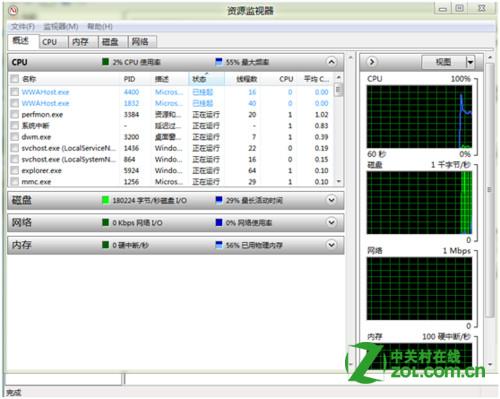Switch to the 概述 tab

(23, 41)
